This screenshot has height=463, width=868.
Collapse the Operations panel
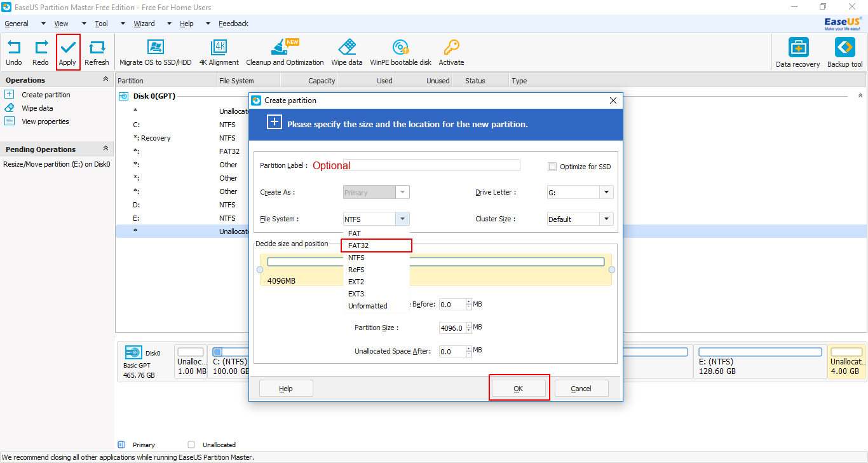click(x=105, y=79)
